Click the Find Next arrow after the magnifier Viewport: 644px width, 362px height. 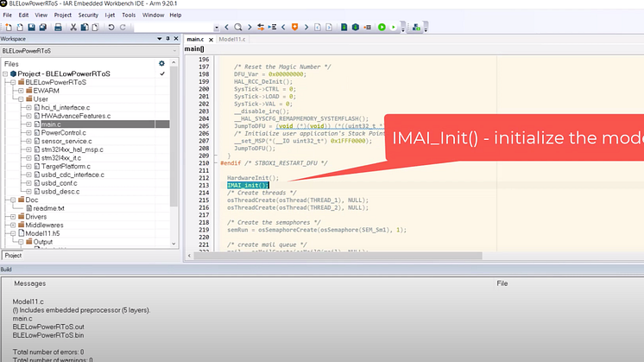click(249, 27)
